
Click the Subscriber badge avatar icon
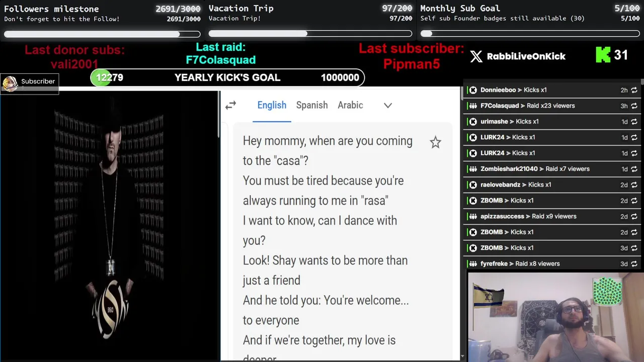(x=10, y=83)
